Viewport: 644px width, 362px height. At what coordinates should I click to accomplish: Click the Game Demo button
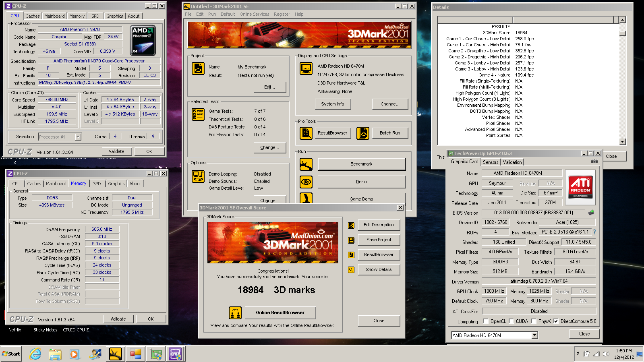tap(361, 199)
